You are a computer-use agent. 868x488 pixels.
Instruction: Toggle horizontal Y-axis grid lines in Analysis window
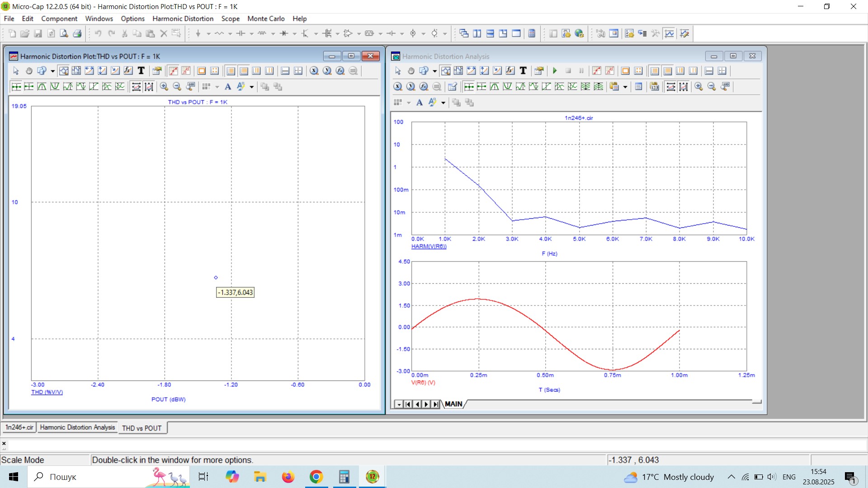pyautogui.click(x=667, y=71)
